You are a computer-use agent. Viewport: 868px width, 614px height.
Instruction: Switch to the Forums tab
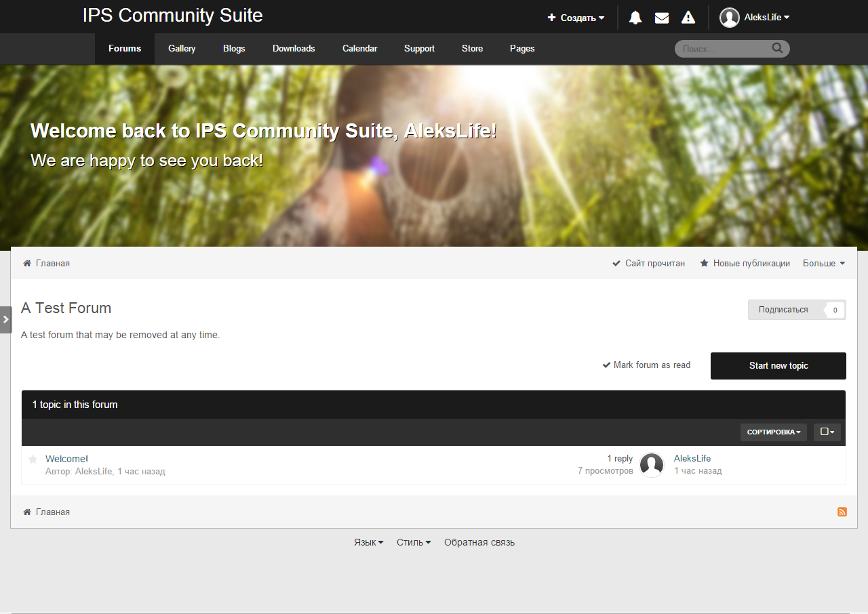click(125, 49)
